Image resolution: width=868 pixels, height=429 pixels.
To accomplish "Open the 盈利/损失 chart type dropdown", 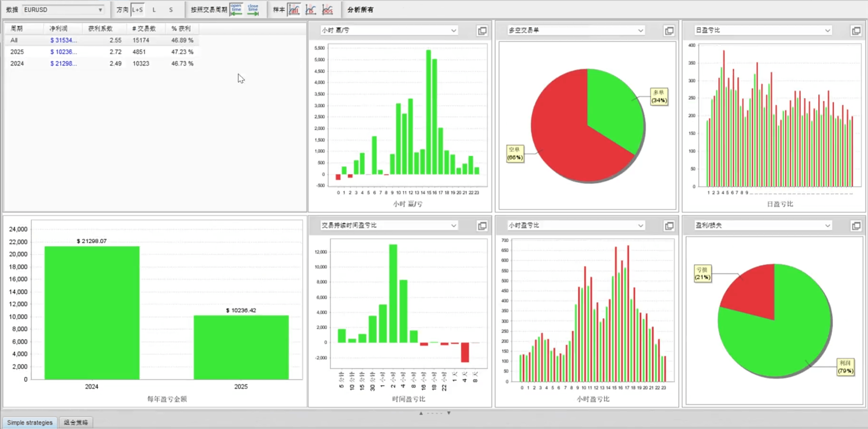I will (x=763, y=225).
